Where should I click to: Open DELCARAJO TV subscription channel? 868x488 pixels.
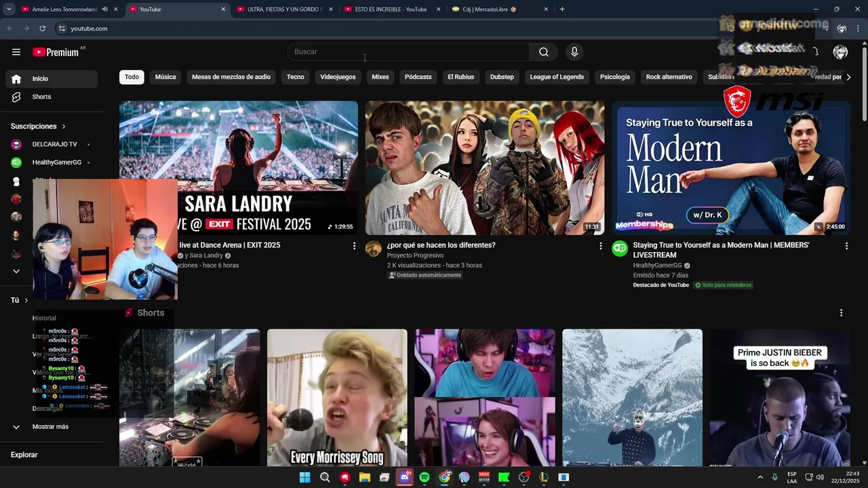coord(52,144)
